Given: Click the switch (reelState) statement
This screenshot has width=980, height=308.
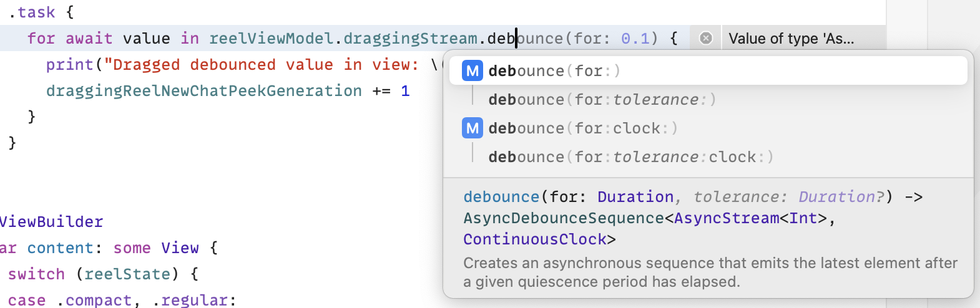Looking at the screenshot, I should [x=103, y=274].
